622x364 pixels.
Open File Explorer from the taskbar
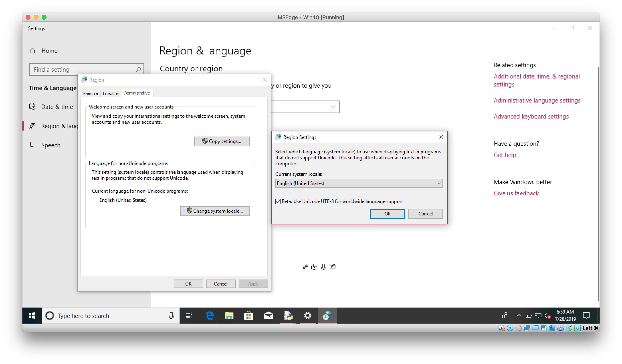pos(229,316)
